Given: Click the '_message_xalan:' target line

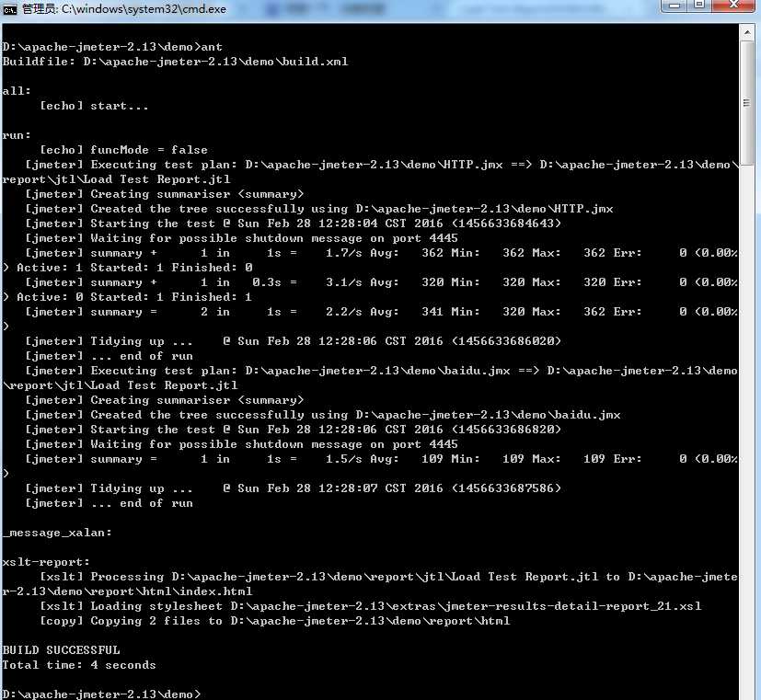Looking at the screenshot, I should pos(57,533).
